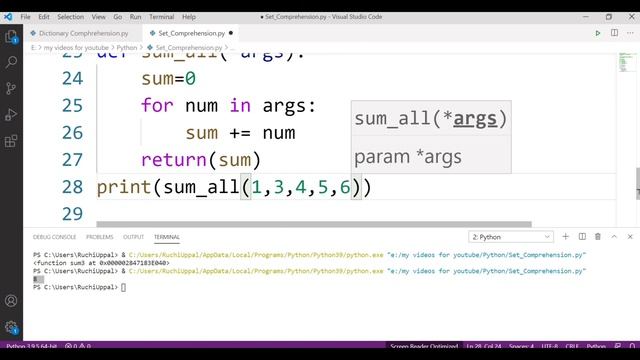Maximize the panel with chevron-up icon
The height and width of the screenshot is (360, 640).
[614, 236]
